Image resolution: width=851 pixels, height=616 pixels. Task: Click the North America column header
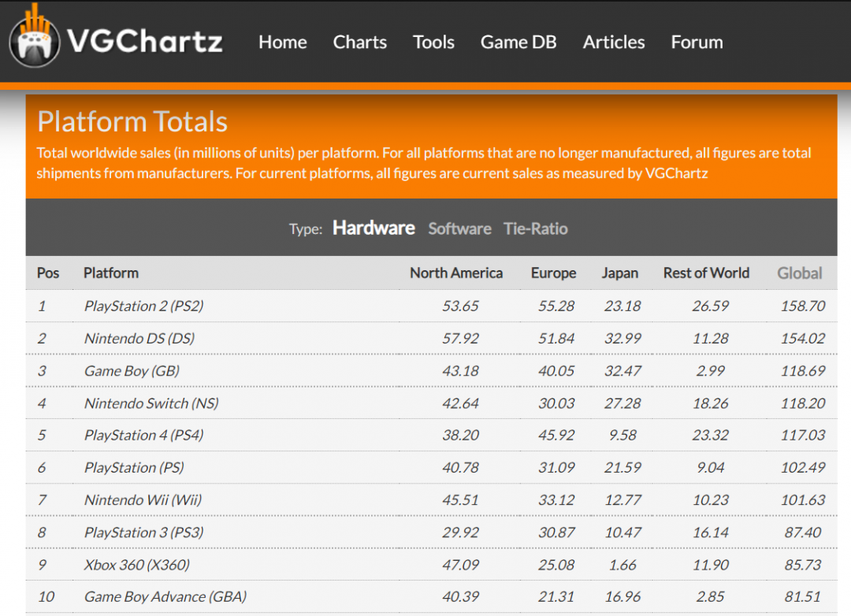coord(455,273)
